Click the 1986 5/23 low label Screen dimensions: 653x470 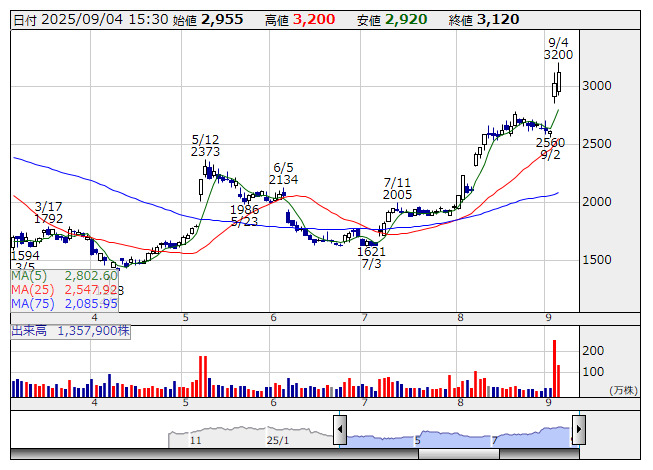[x=244, y=216]
